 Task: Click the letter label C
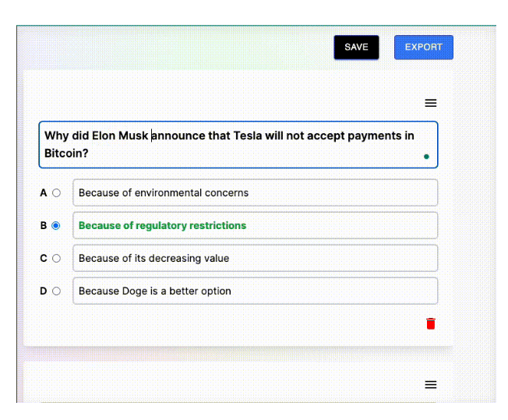pos(44,259)
